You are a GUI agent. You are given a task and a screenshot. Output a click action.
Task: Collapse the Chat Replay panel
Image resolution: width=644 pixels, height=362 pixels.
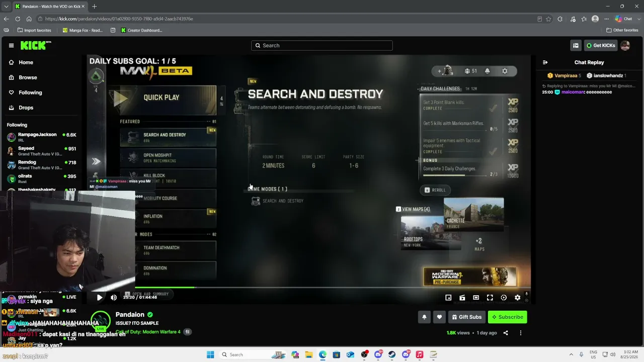click(x=545, y=62)
